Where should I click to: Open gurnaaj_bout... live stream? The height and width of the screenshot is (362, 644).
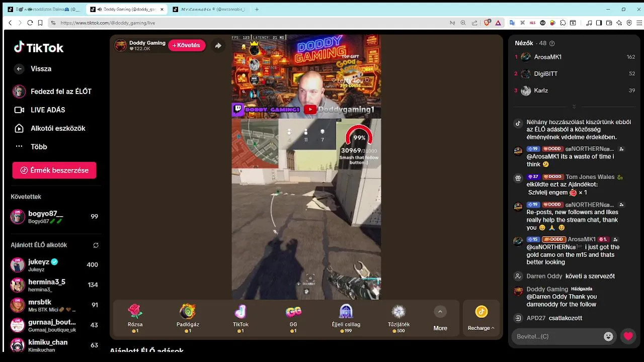(54, 325)
